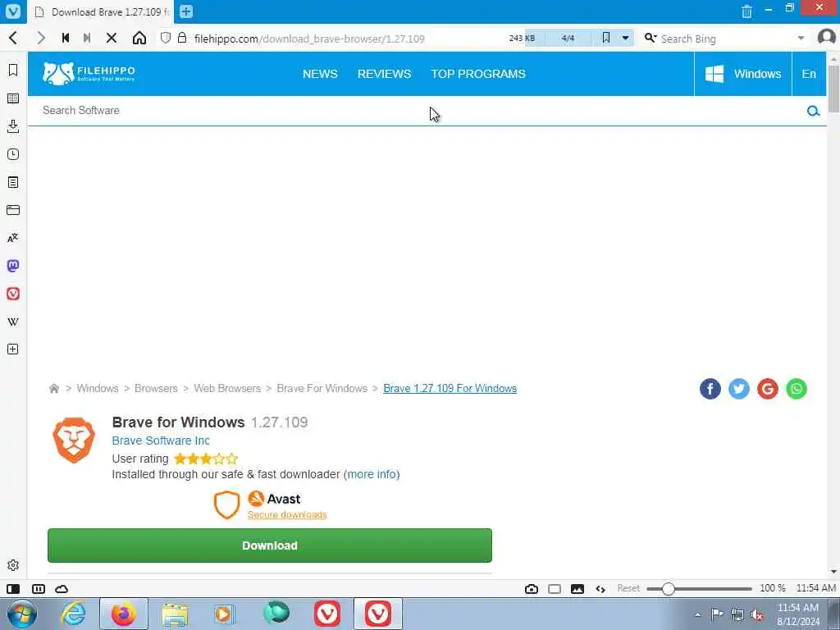The image size is (840, 630).
Task: Expand the search history dropdown arrow
Action: tap(801, 39)
